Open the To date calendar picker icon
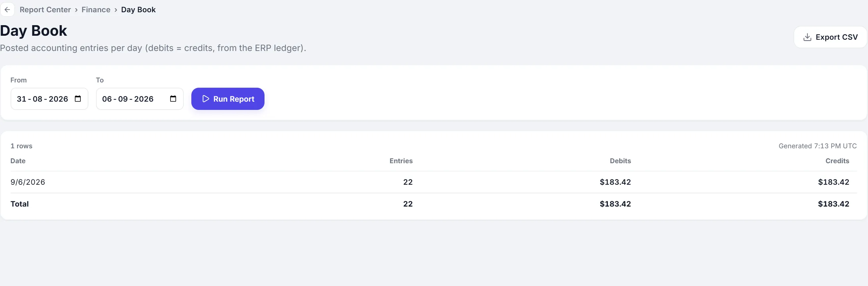 pyautogui.click(x=173, y=99)
